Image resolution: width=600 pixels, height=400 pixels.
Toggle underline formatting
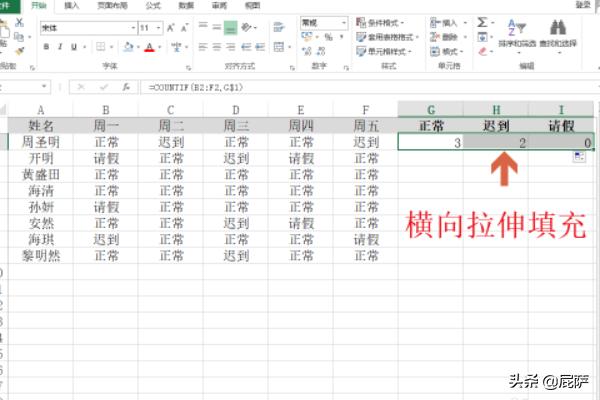74,46
